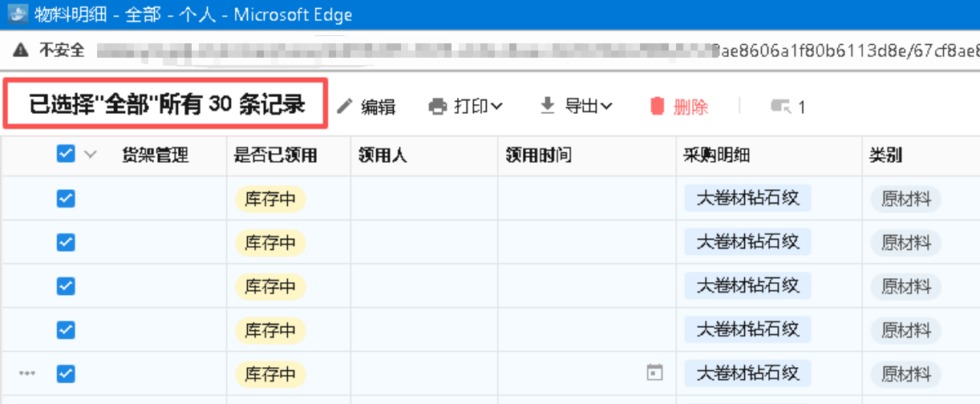Click the three-dot row options icon
980x404 pixels.
28,374
